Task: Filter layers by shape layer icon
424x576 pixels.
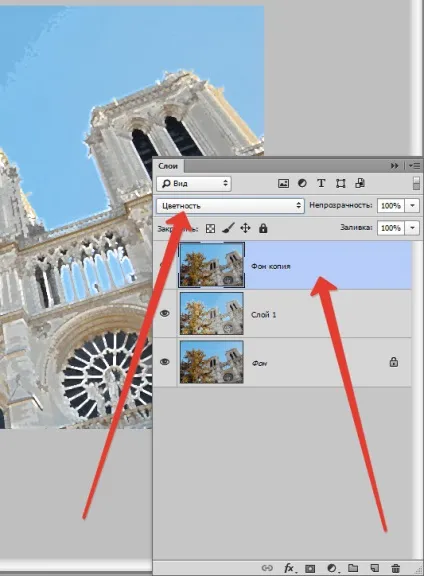Action: pyautogui.click(x=341, y=183)
